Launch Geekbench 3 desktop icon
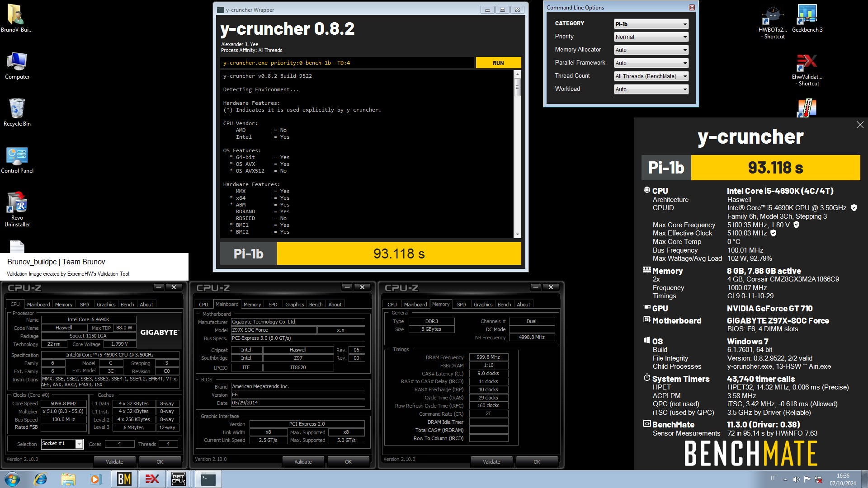868x488 pixels. coord(807,19)
